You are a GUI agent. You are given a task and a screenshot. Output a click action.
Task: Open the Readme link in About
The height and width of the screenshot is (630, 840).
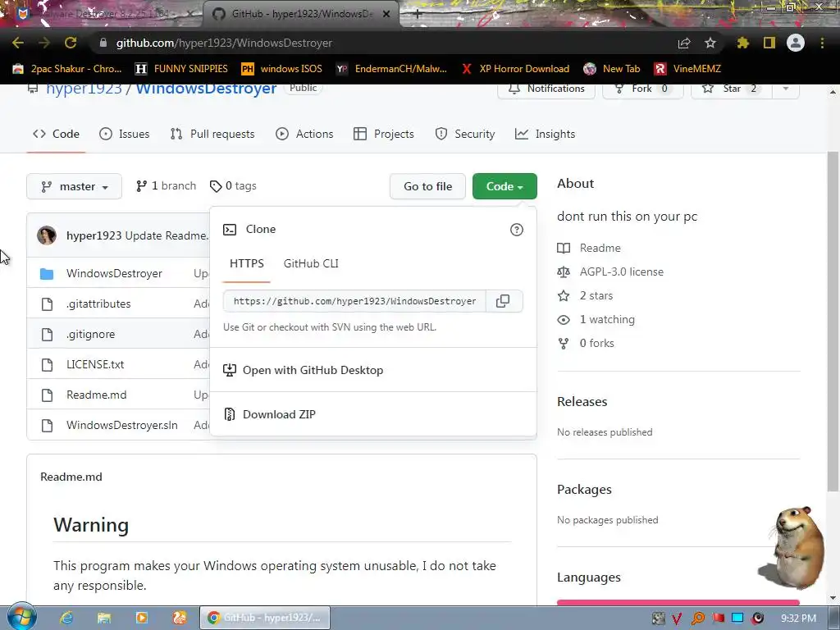coord(600,248)
